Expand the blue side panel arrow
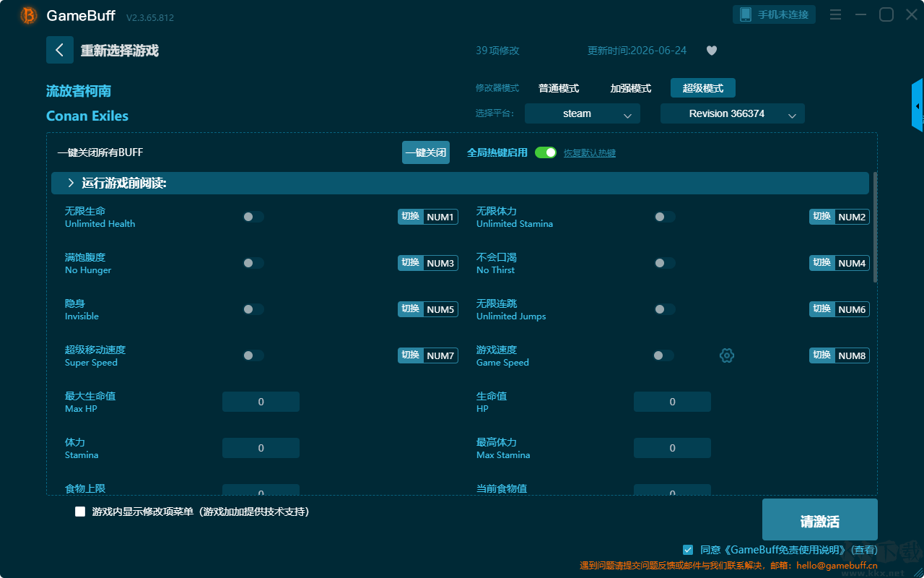 (x=918, y=105)
